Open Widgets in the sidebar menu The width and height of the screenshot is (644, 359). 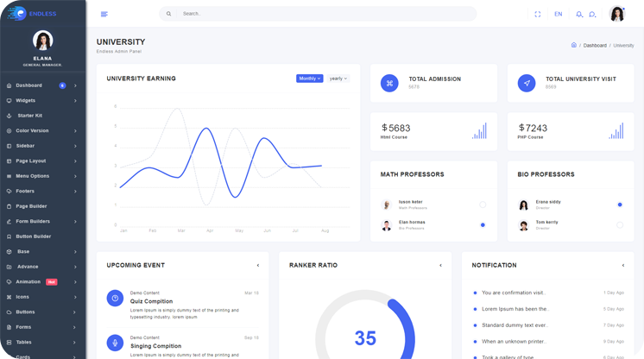[26, 100]
